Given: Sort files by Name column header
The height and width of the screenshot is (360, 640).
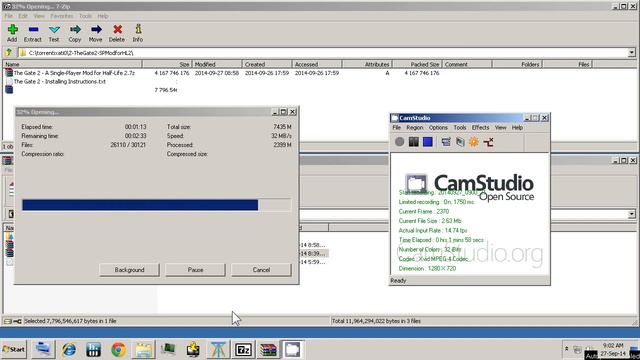Looking at the screenshot, I should click(x=73, y=64).
